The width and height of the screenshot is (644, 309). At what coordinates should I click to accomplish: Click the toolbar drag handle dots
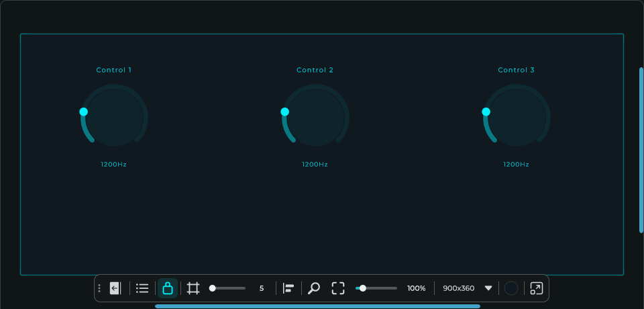[99, 288]
